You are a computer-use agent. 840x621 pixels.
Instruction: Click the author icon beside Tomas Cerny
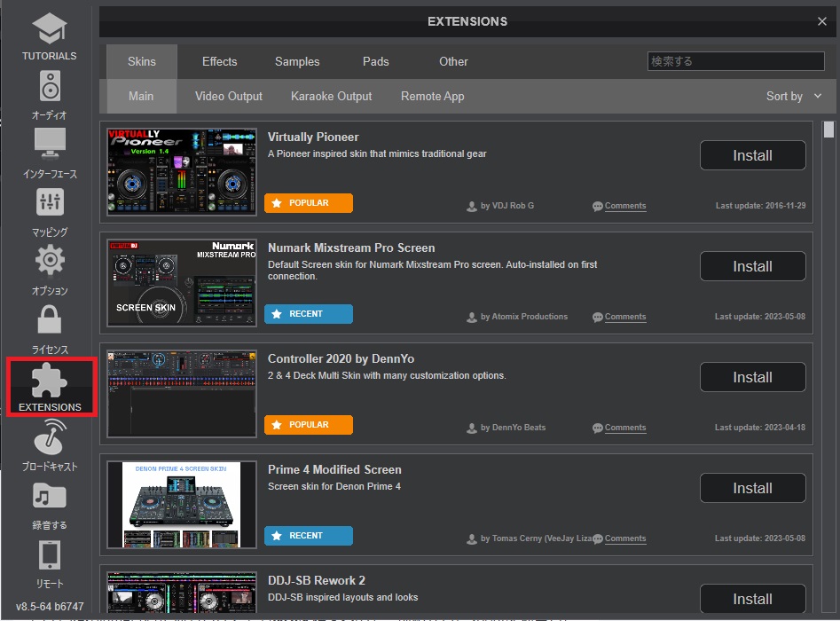tap(471, 539)
